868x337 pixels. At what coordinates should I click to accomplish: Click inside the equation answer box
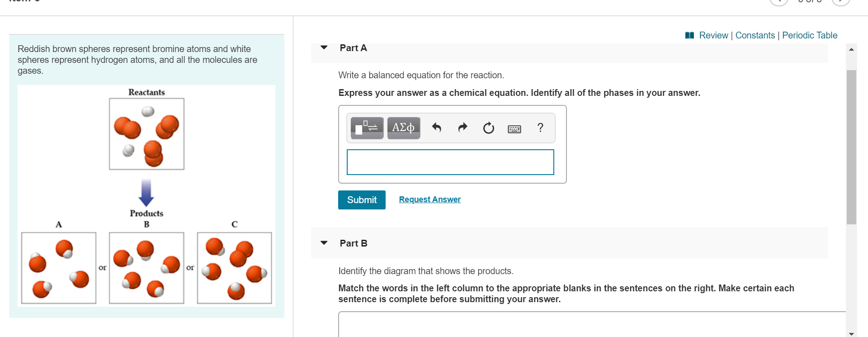pos(450,162)
